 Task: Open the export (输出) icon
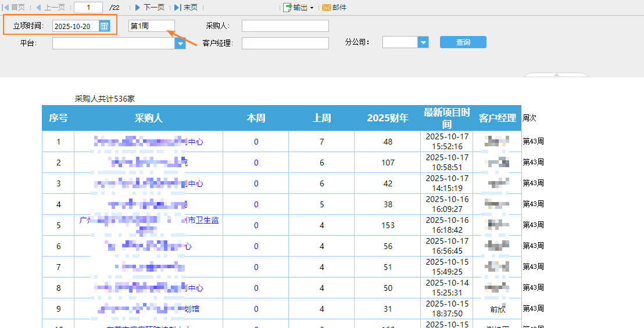(287, 8)
